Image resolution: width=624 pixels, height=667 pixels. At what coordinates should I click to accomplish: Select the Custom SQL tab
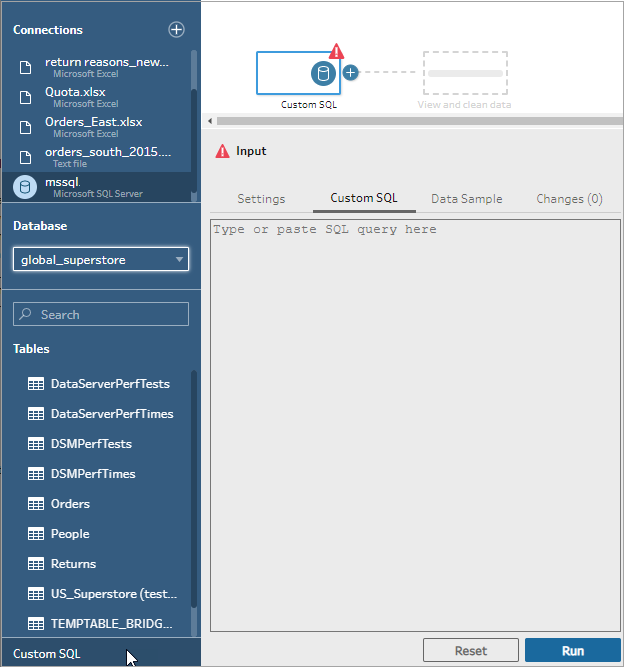click(364, 198)
